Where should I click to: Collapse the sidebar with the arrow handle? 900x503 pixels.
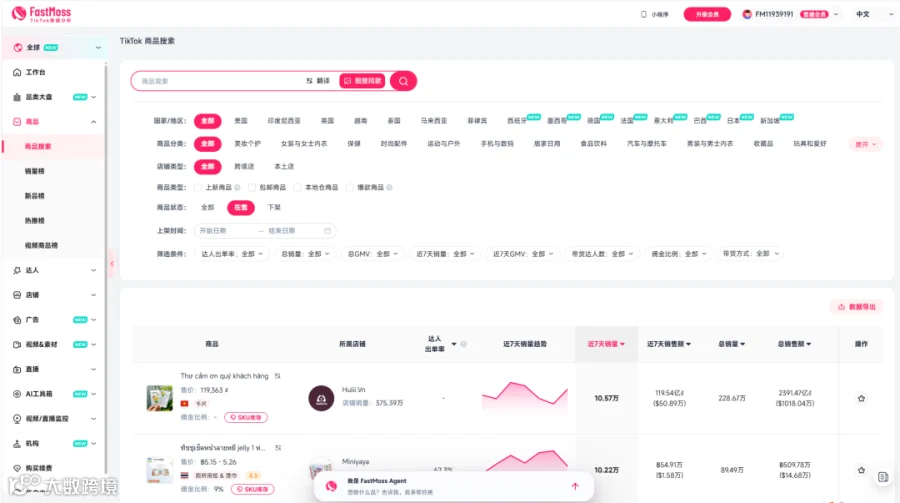click(112, 264)
